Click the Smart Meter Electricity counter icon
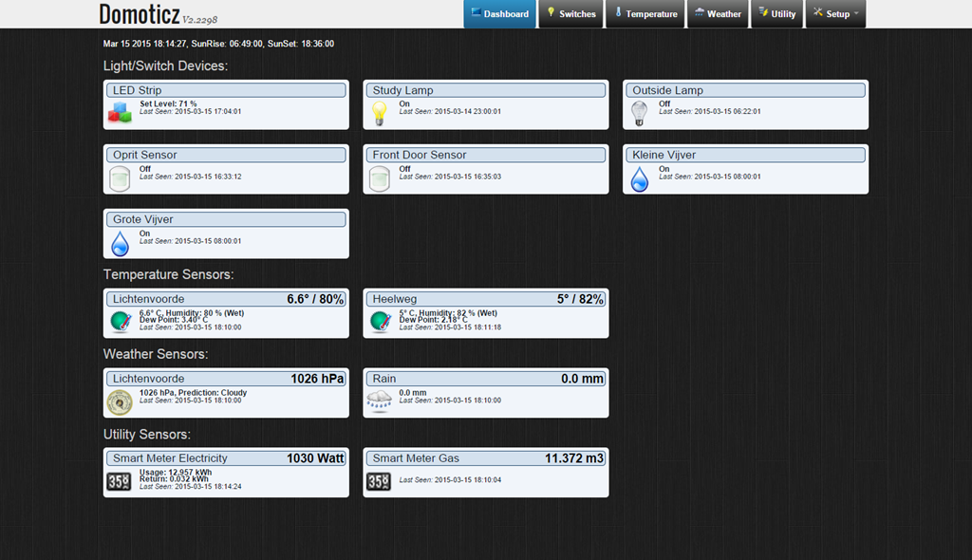The height and width of the screenshot is (560, 972). tap(119, 481)
